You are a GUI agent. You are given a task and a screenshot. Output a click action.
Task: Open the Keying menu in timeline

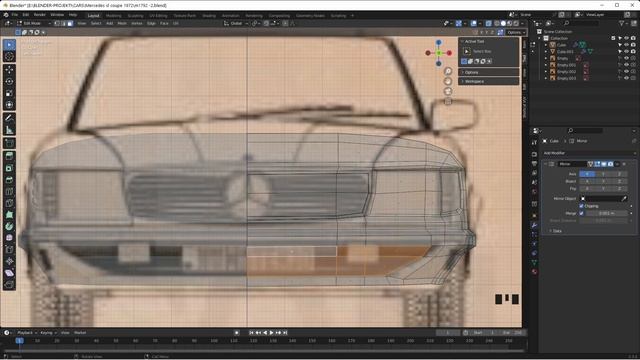coord(48,333)
